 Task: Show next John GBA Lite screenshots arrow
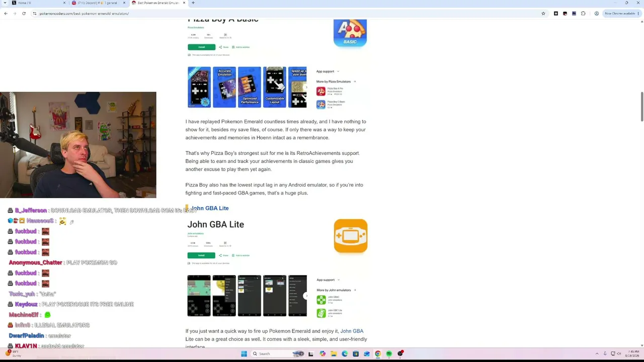click(x=306, y=296)
